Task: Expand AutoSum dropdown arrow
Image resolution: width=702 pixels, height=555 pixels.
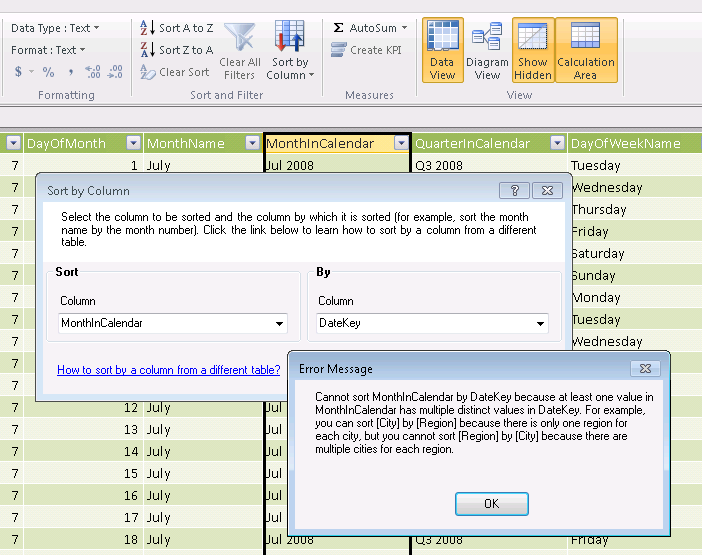Action: 405,28
